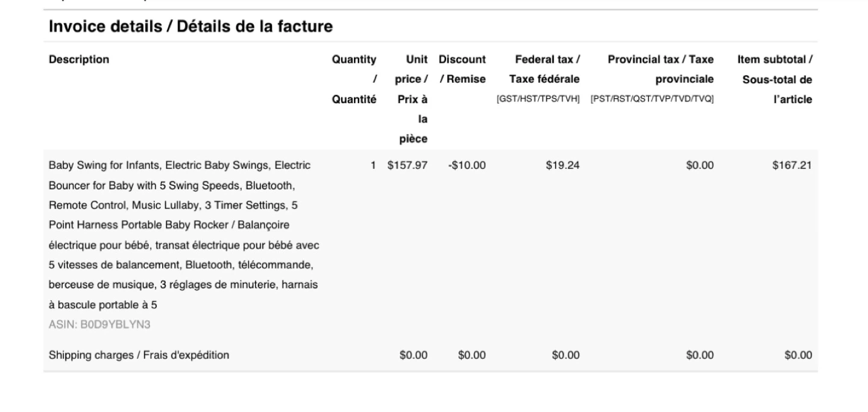This screenshot has height=412, width=868.
Task: Click the $157.97 unit price value
Action: (407, 165)
